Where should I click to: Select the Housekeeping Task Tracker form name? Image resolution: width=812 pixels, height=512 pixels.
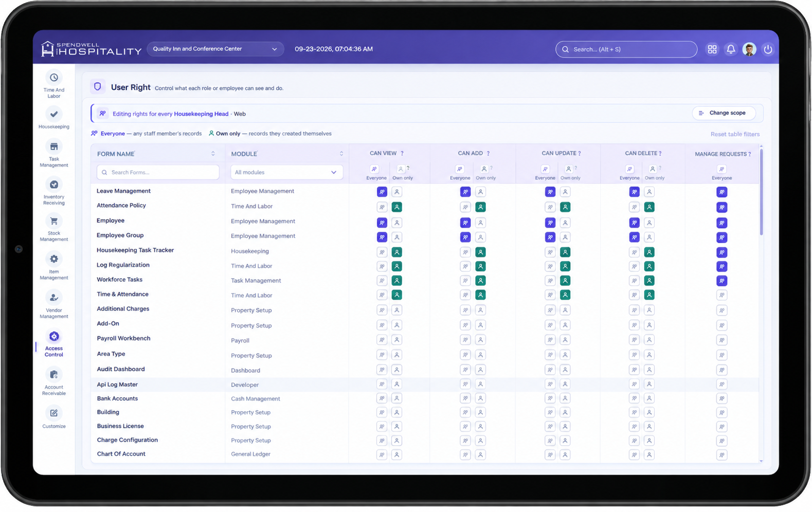[135, 250]
